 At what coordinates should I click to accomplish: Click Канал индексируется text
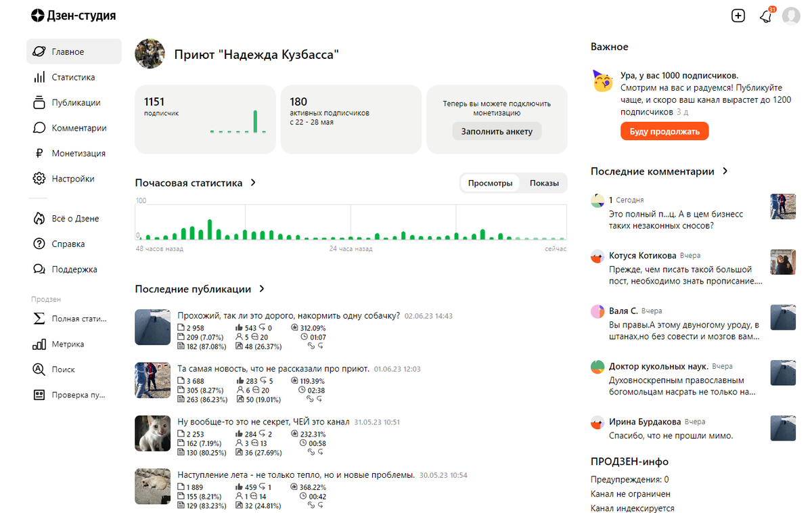click(x=632, y=508)
